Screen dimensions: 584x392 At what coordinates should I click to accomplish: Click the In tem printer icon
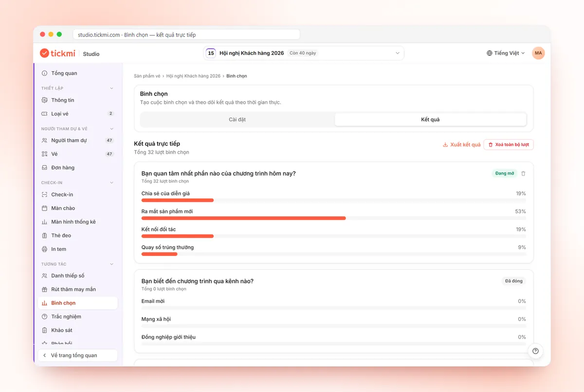pos(45,249)
